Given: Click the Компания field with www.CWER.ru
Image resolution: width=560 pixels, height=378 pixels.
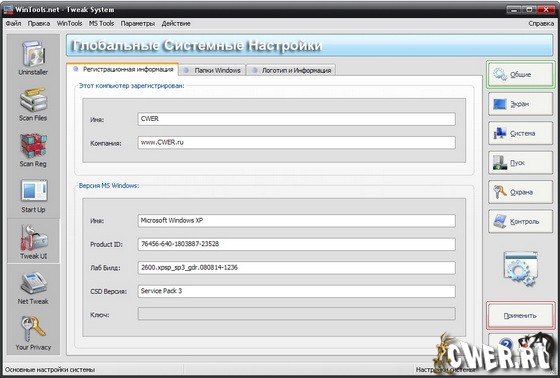Looking at the screenshot, I should click(x=296, y=143).
